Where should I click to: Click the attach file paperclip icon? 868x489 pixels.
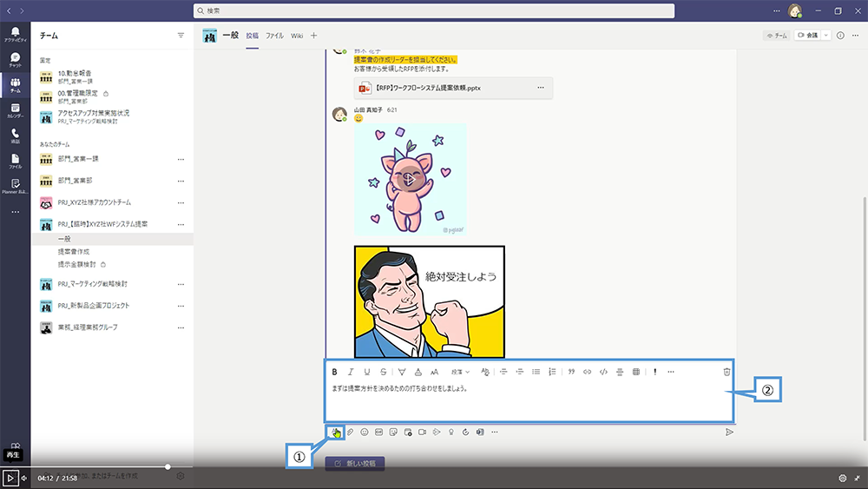(350, 432)
